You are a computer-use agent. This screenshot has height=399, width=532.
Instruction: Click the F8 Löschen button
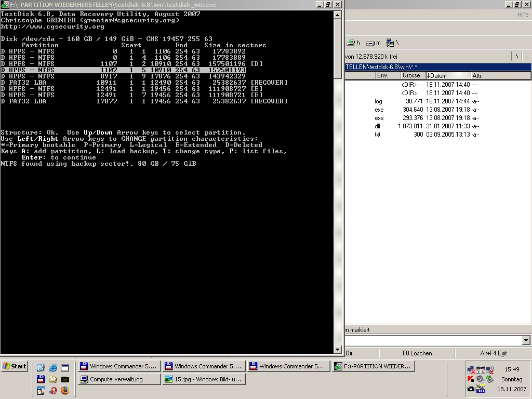click(x=417, y=353)
